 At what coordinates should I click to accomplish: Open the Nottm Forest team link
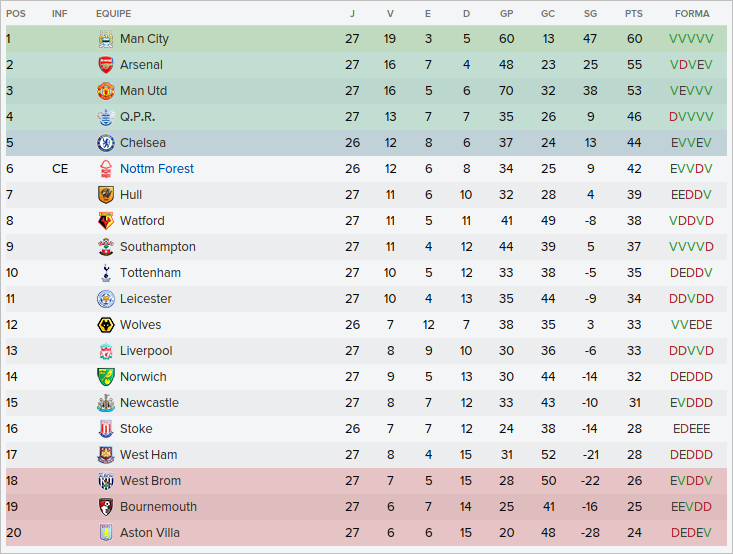coord(157,169)
